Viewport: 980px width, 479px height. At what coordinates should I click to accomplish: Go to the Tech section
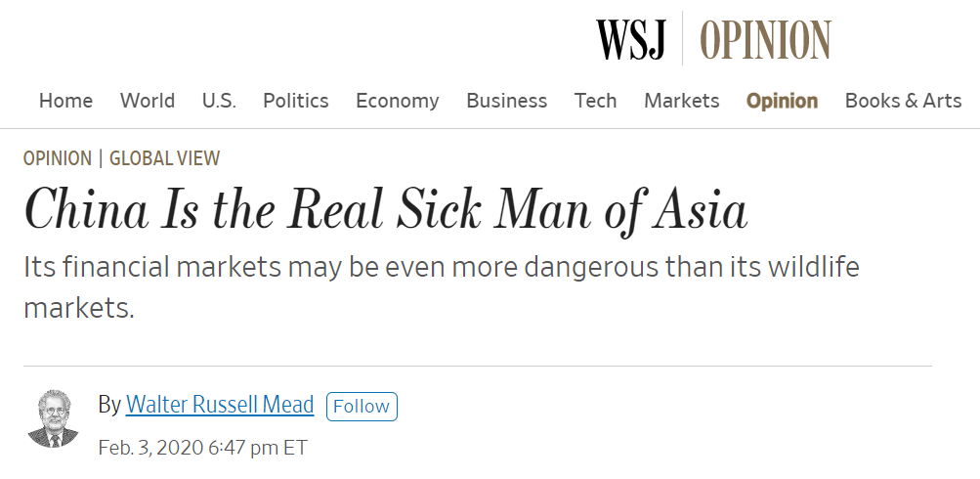pyautogui.click(x=595, y=101)
